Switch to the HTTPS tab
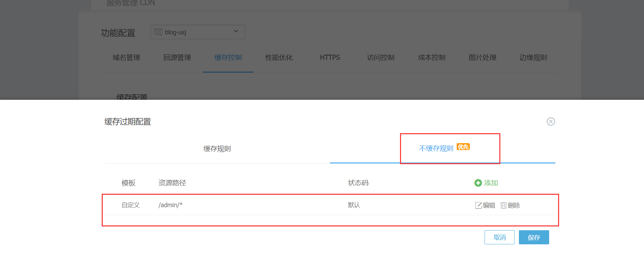 pyautogui.click(x=330, y=57)
